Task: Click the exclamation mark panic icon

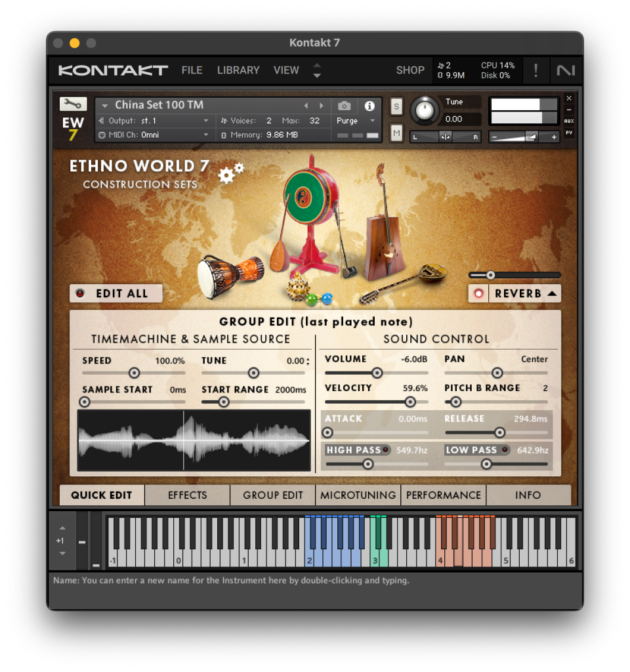Action: (x=535, y=70)
